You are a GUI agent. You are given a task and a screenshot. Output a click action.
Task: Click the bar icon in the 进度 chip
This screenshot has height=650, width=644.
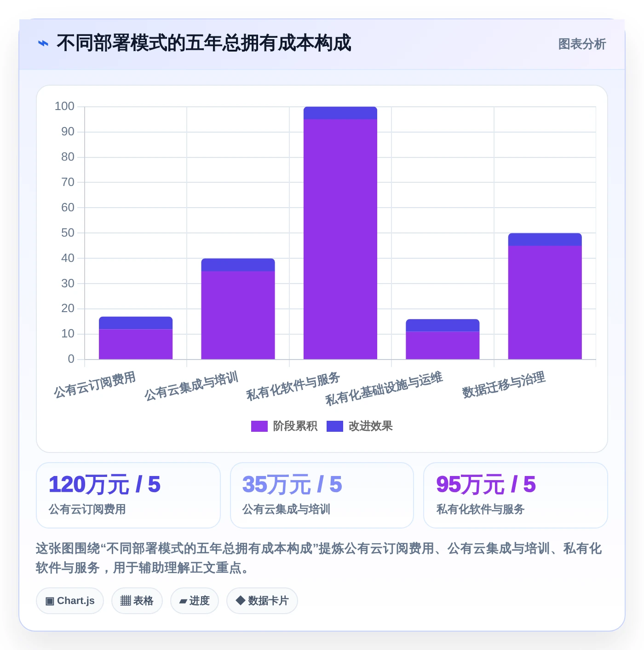tap(183, 601)
